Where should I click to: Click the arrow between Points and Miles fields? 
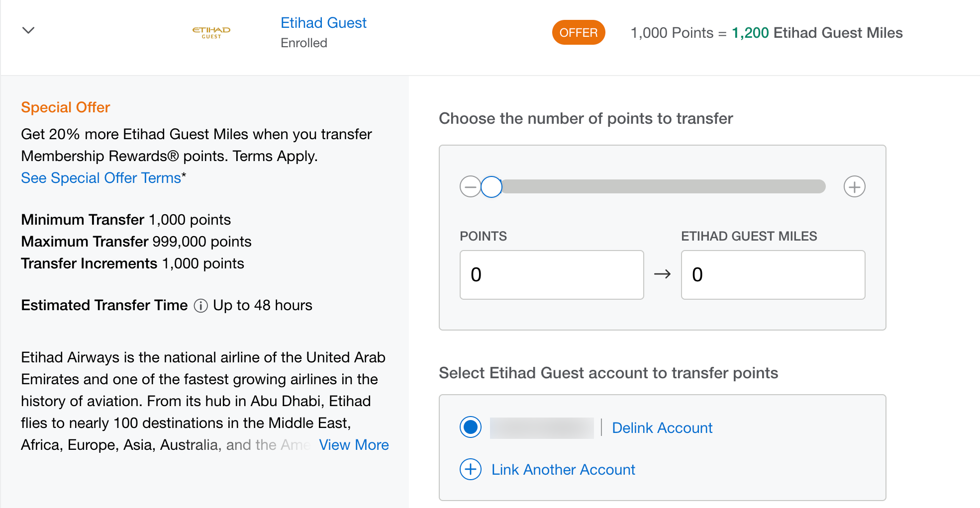[662, 274]
